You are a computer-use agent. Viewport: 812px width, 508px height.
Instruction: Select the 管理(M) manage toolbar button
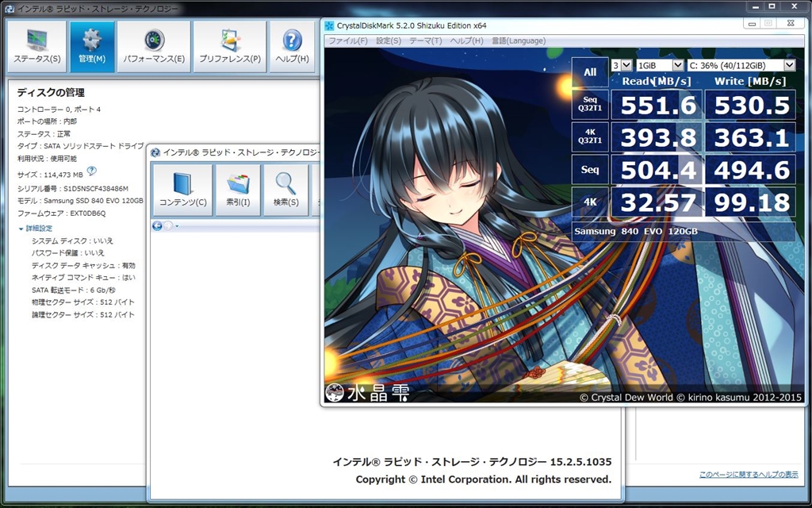click(x=92, y=47)
